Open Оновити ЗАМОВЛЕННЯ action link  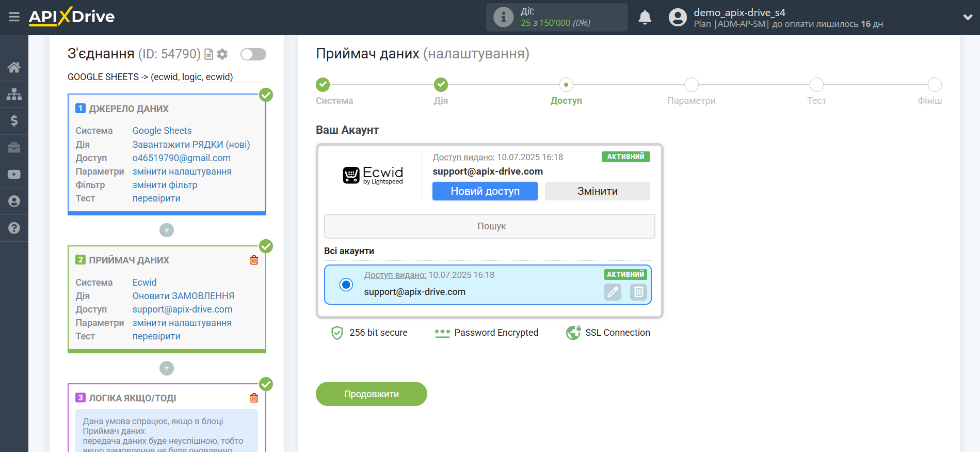point(183,296)
